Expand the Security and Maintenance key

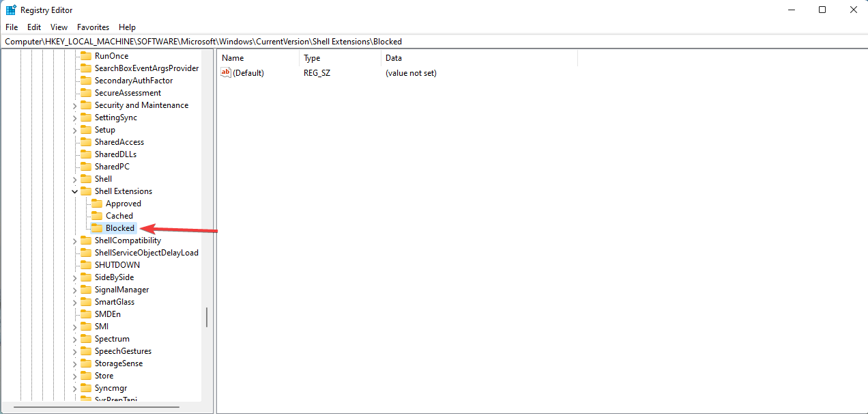[x=74, y=105]
